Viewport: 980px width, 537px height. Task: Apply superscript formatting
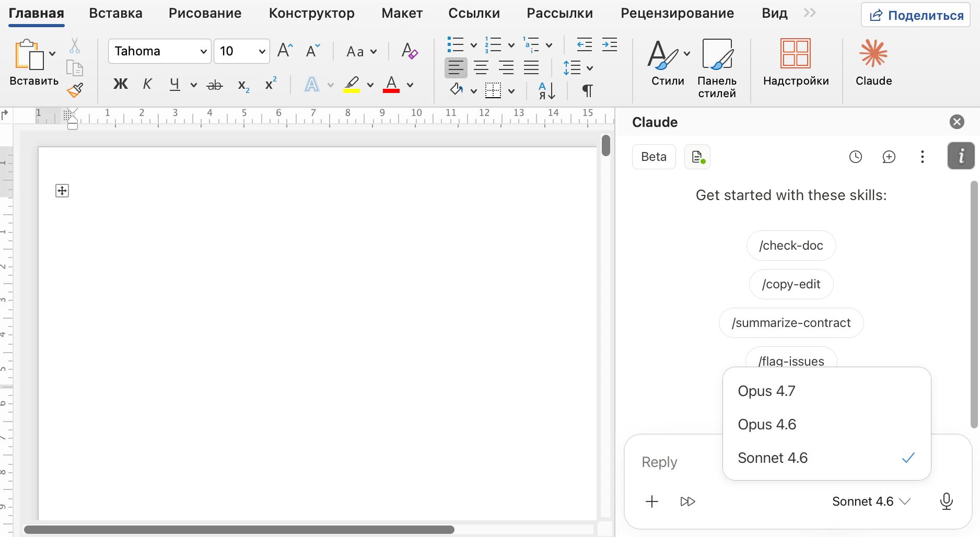[271, 84]
